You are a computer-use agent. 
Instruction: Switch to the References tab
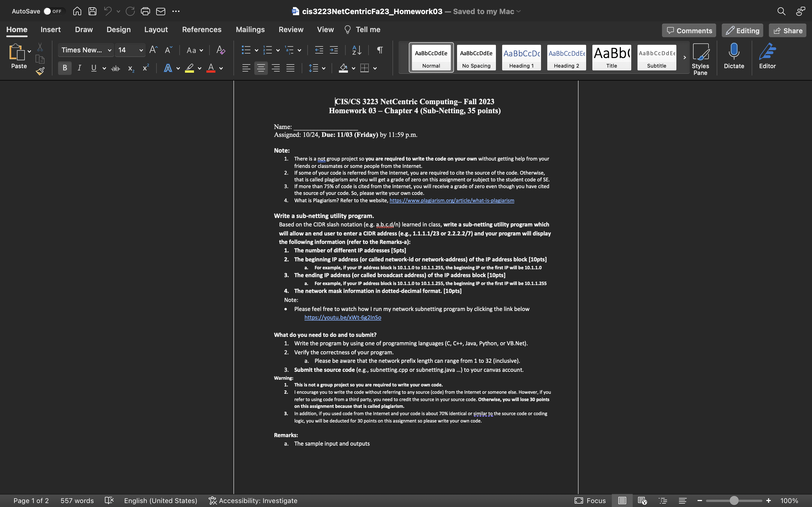[202, 30]
